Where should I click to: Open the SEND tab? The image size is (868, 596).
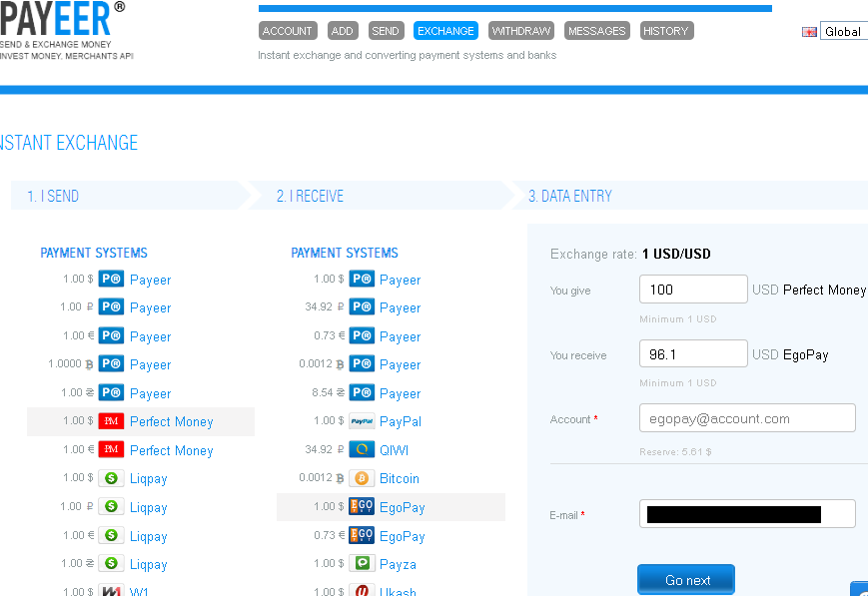point(386,31)
